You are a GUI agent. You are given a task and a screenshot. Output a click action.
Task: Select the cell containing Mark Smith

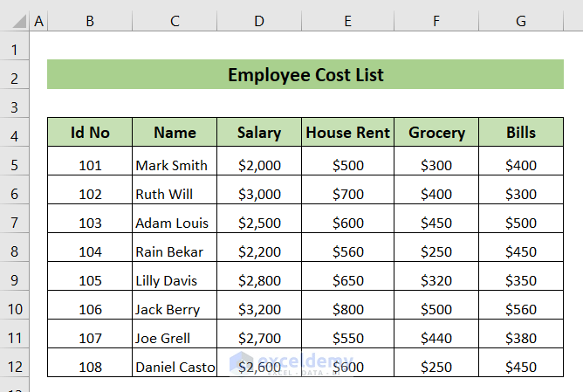point(175,165)
